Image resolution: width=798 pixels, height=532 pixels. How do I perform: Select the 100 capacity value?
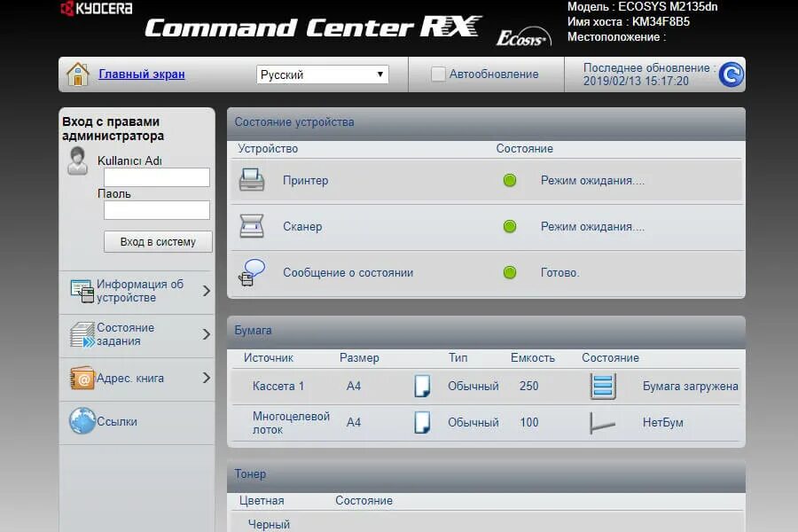click(528, 423)
